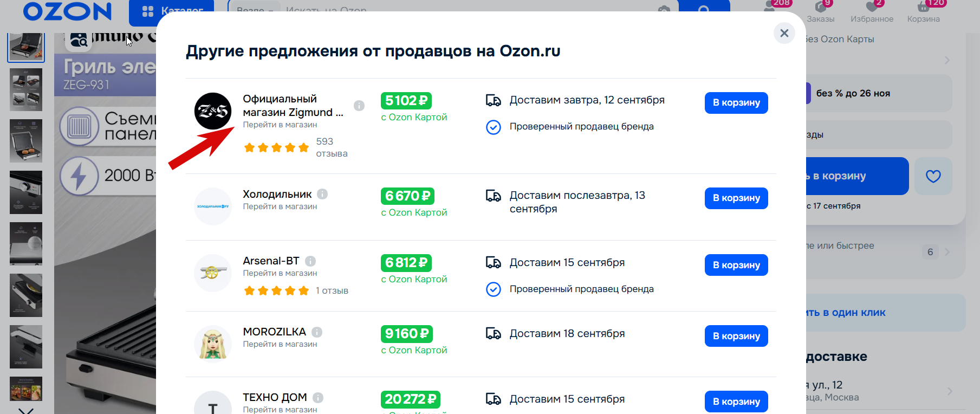The height and width of the screenshot is (414, 980).
Task: Add MOROZILKA 9160₽ offer to cart
Action: [x=736, y=336]
